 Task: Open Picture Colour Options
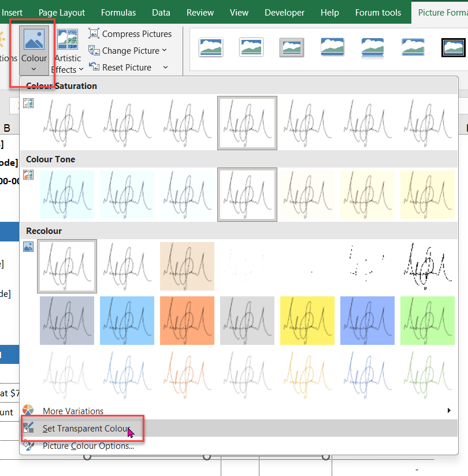tap(88, 445)
